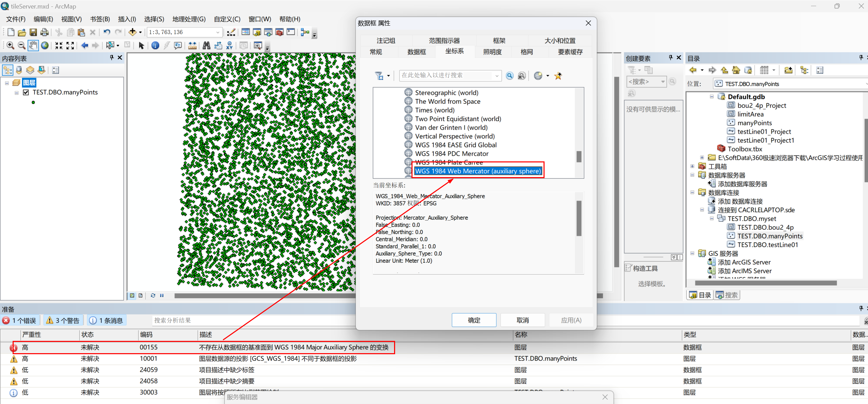This screenshot has width=868, height=404.
Task: Select the Pan tool in the toolbar
Action: (x=33, y=45)
